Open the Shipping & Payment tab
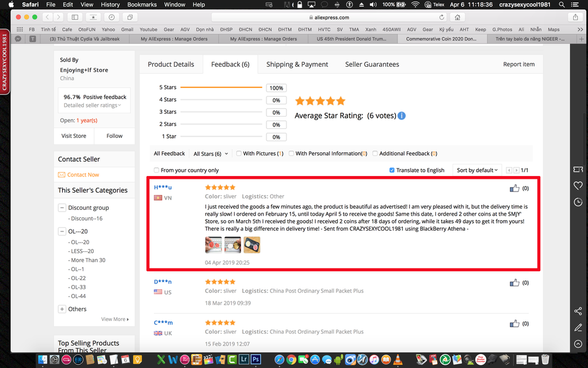The height and width of the screenshot is (368, 588). pos(297,64)
